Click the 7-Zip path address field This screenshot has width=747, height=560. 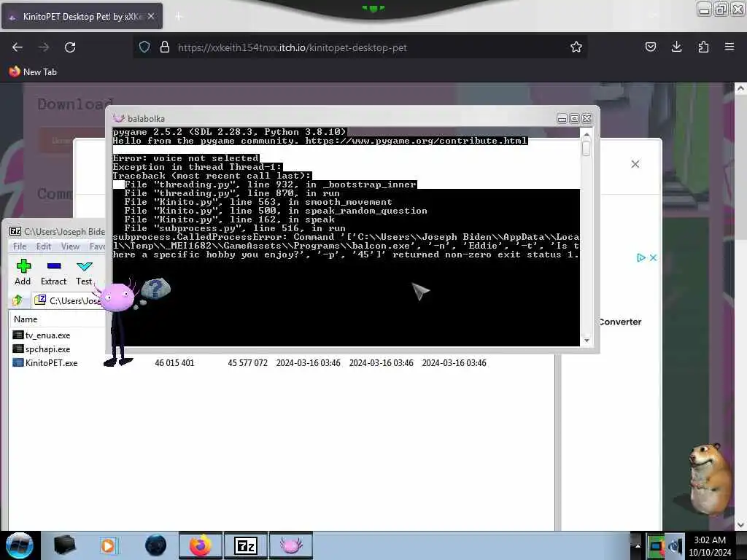pyautogui.click(x=69, y=300)
